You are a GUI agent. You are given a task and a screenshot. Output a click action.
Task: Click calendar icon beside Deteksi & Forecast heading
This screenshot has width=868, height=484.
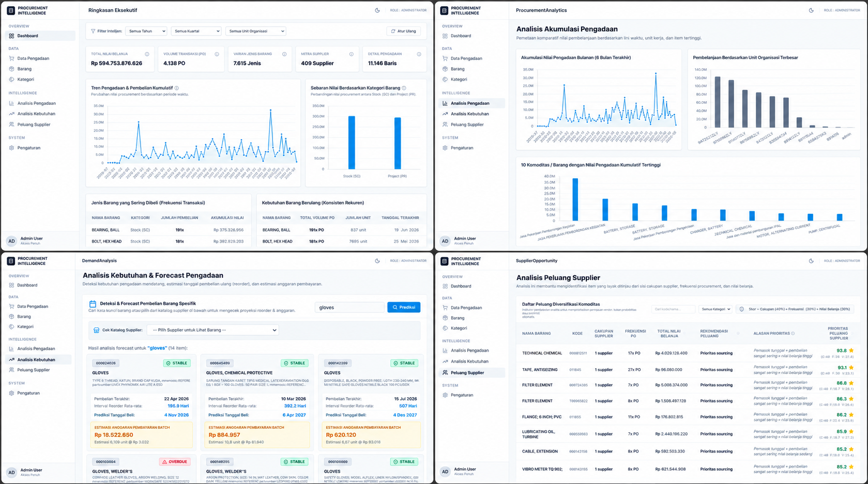coord(93,304)
